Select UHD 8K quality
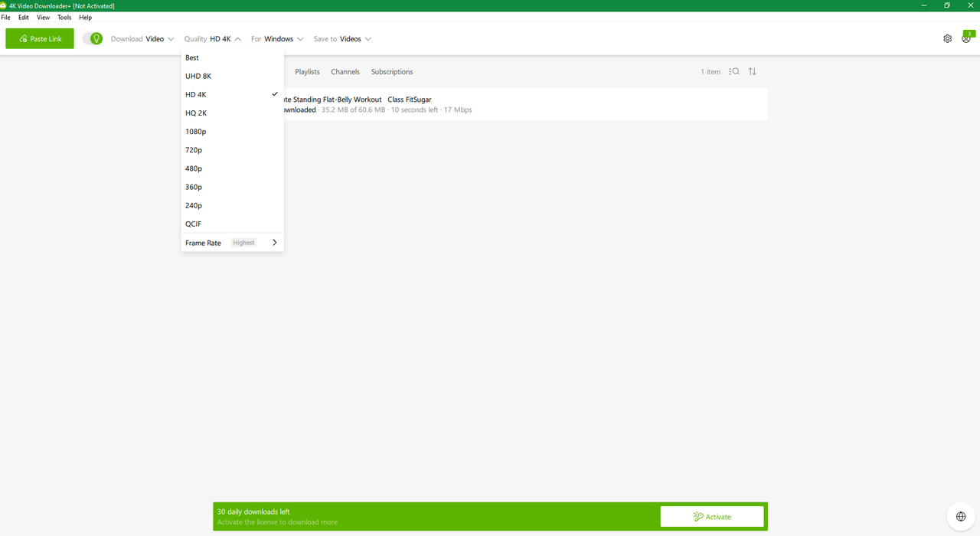Viewport: 980px width, 536px height. click(233, 76)
